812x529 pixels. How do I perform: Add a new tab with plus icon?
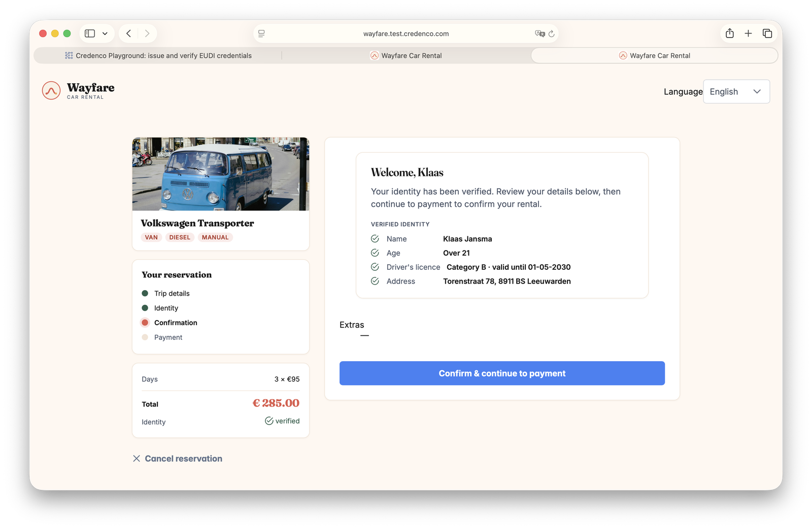tap(748, 33)
